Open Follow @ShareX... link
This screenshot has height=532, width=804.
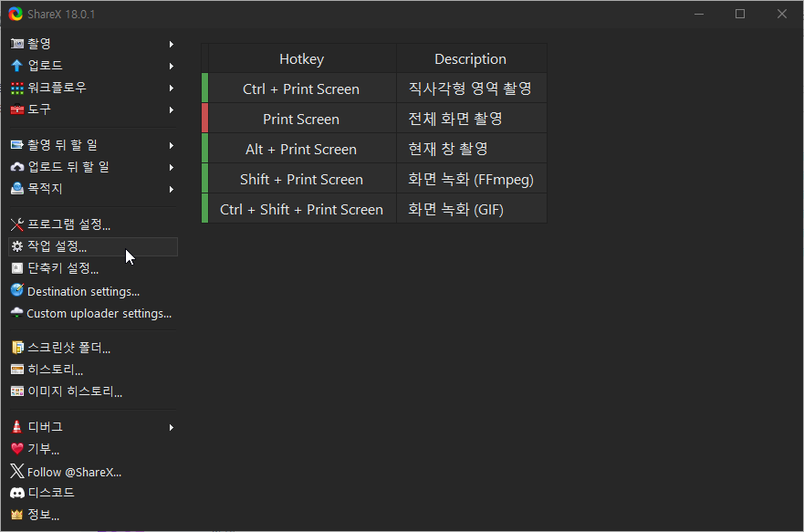[93, 472]
